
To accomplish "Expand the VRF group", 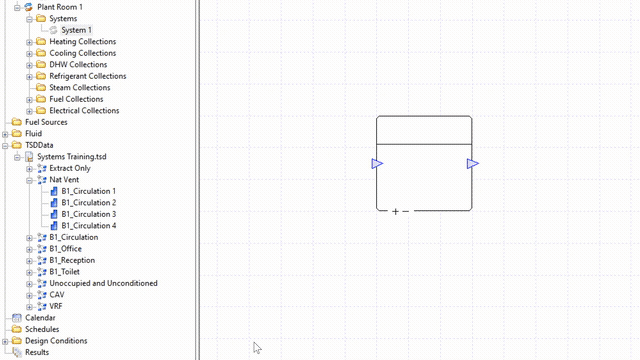I will point(29,307).
